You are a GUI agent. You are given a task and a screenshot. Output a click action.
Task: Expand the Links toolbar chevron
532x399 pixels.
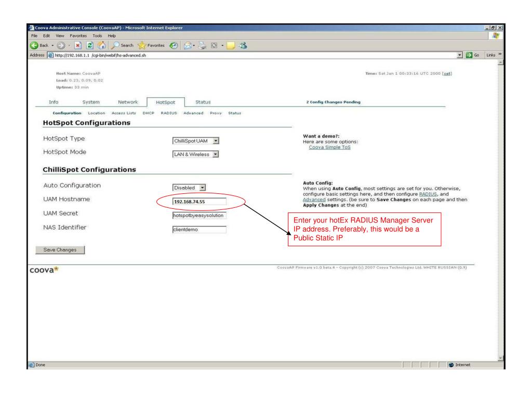pos(500,54)
